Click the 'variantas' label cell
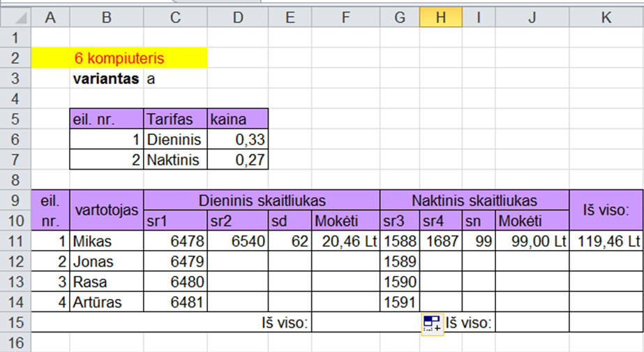Image resolution: width=644 pixels, height=352 pixels. 107,78
